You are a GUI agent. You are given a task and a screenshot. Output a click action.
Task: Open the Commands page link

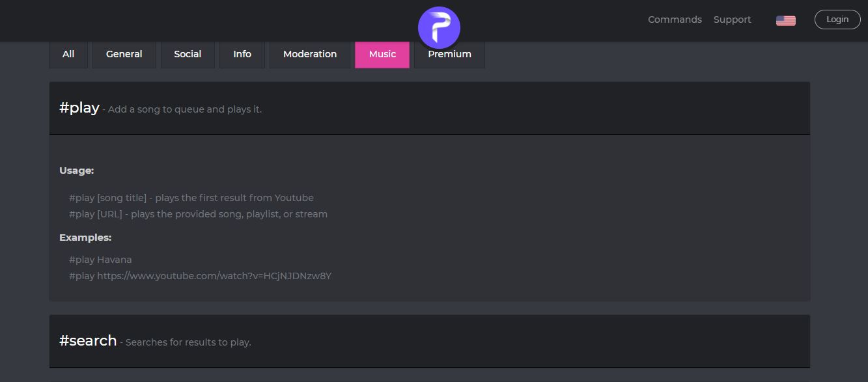coord(675,20)
